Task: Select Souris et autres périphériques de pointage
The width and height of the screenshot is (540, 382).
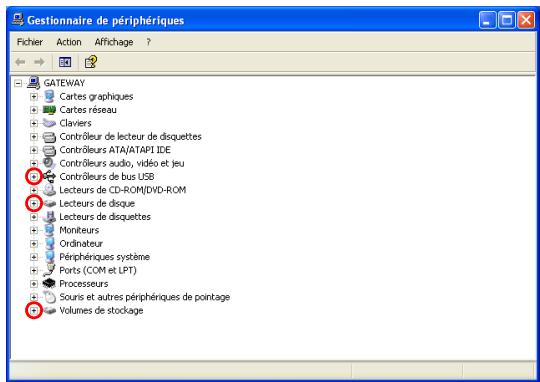Action: point(145,297)
